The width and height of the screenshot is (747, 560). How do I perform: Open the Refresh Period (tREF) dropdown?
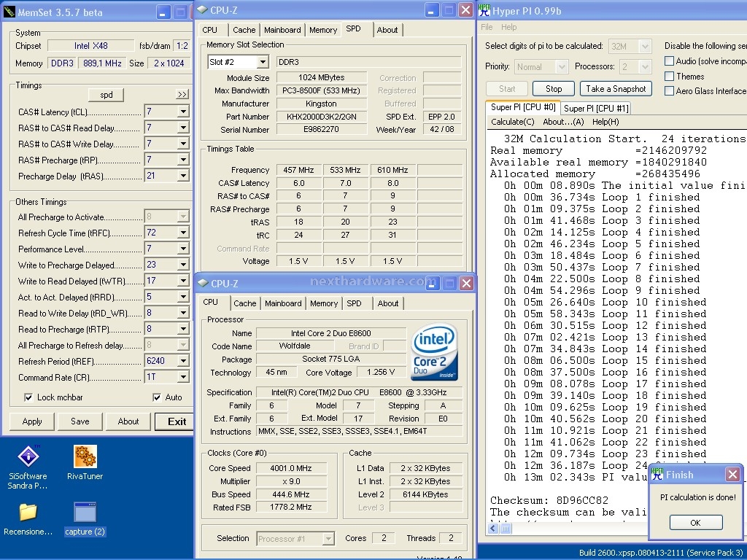coord(183,362)
